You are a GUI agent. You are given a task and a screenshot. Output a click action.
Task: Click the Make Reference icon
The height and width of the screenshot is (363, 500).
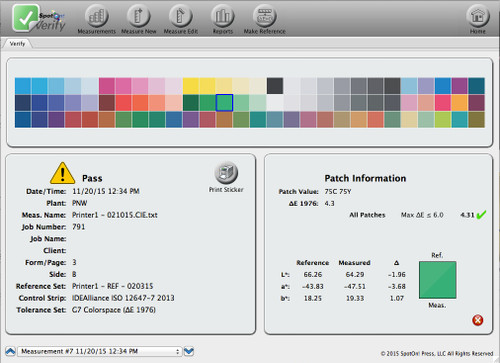[265, 16]
